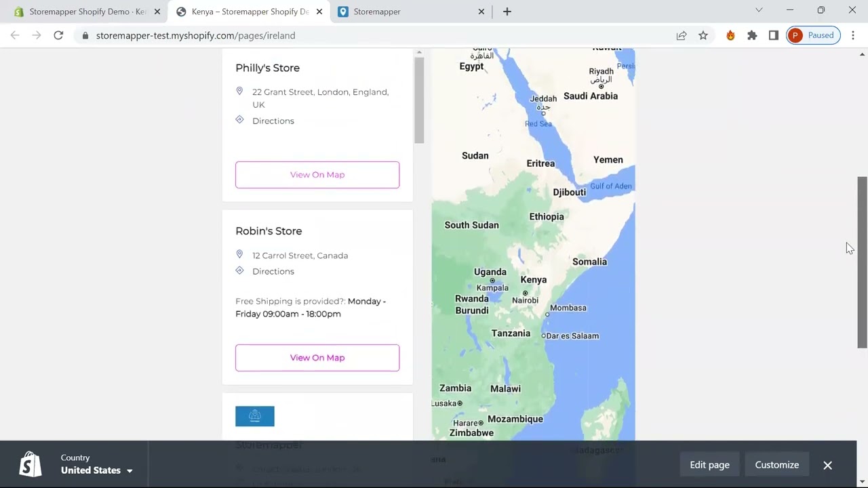Viewport: 868px width, 488px height.
Task: View site information lock icon
Action: tap(85, 35)
